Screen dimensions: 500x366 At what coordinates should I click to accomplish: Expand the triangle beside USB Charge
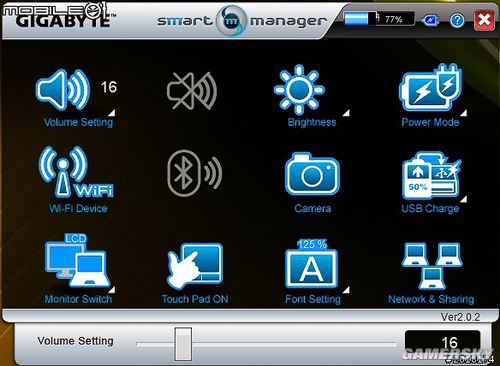464,199
